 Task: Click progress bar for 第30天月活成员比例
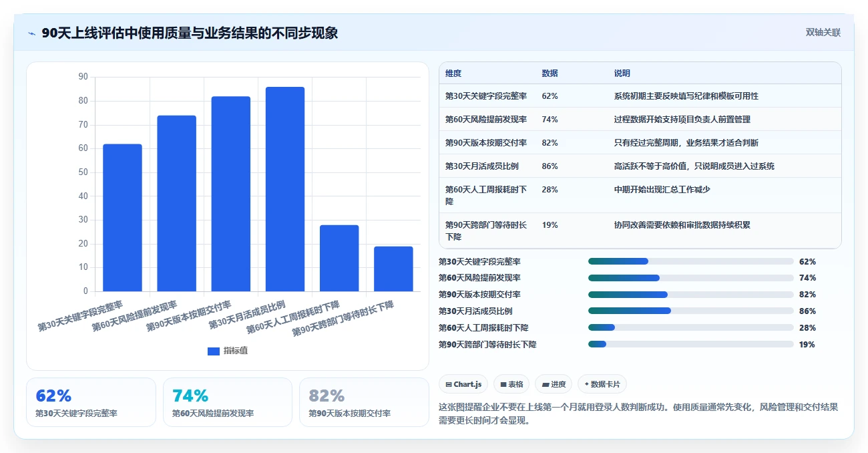pos(690,311)
